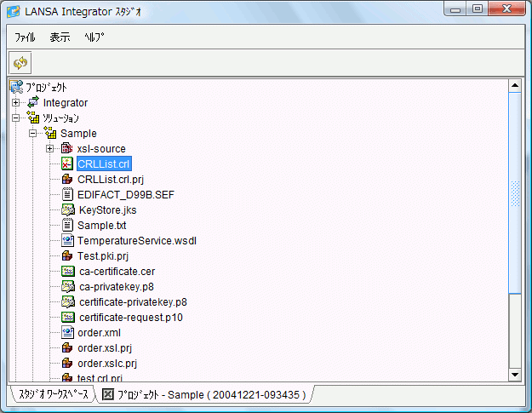The image size is (532, 413).
Task: Click the ソリューション node icon
Action: [33, 118]
